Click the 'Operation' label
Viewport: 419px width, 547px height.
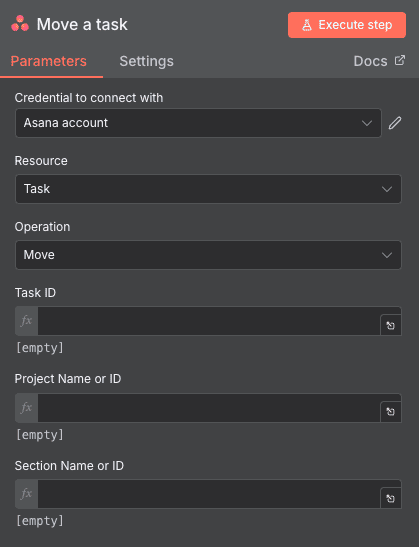coord(43,227)
